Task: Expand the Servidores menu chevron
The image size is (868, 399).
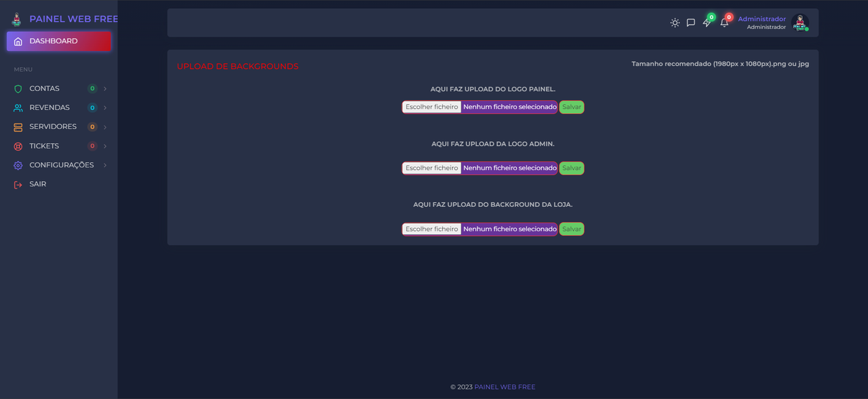Action: point(105,127)
